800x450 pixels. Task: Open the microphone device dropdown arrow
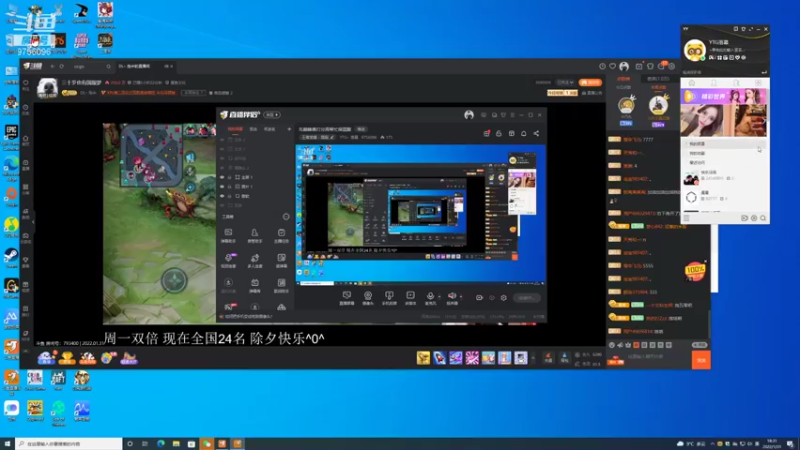click(439, 296)
